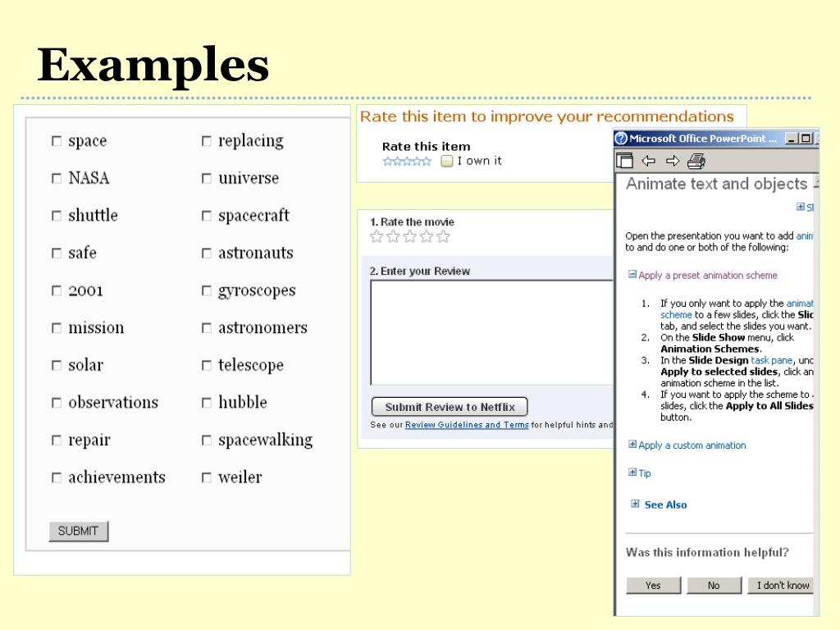Select the 'astronauts' checkbox
The height and width of the screenshot is (630, 840).
[x=206, y=253]
